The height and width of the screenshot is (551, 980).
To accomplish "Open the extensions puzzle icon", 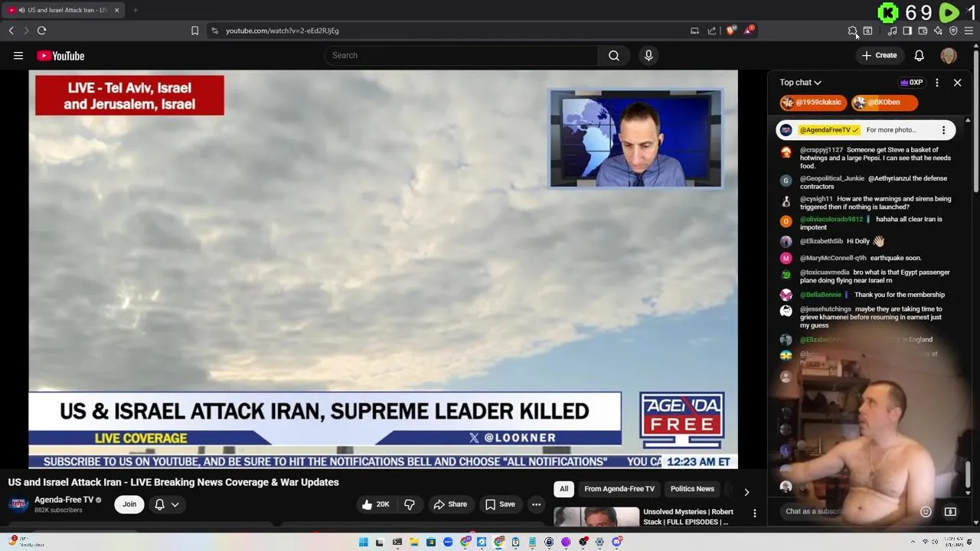I will [x=852, y=31].
